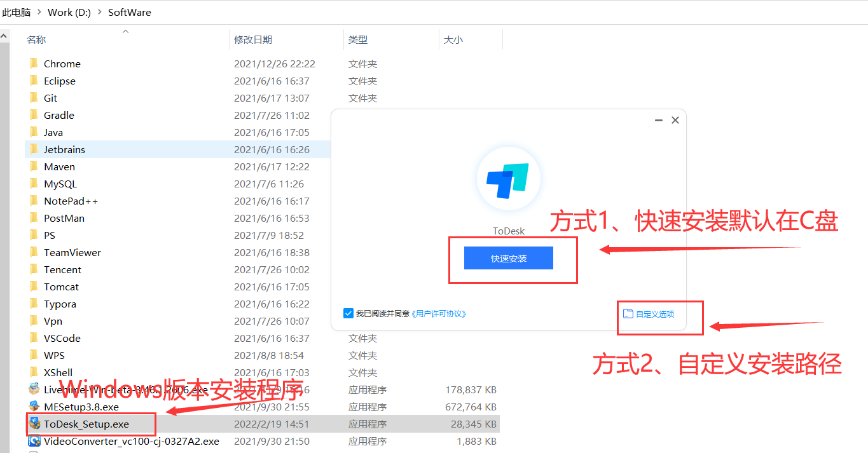Click the MESetup3.8.exe file icon
Viewport: 868px width, 453px height.
point(34,407)
